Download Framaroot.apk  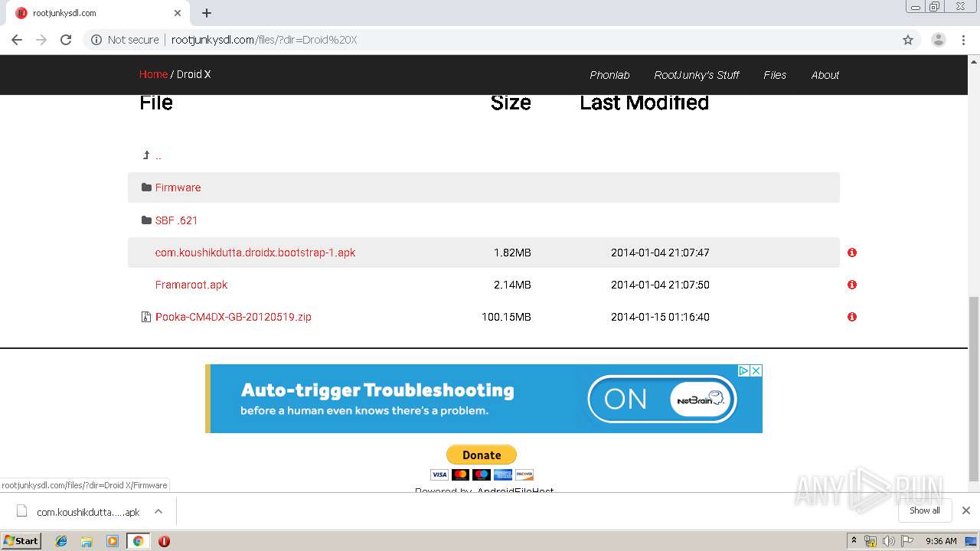pyautogui.click(x=191, y=285)
